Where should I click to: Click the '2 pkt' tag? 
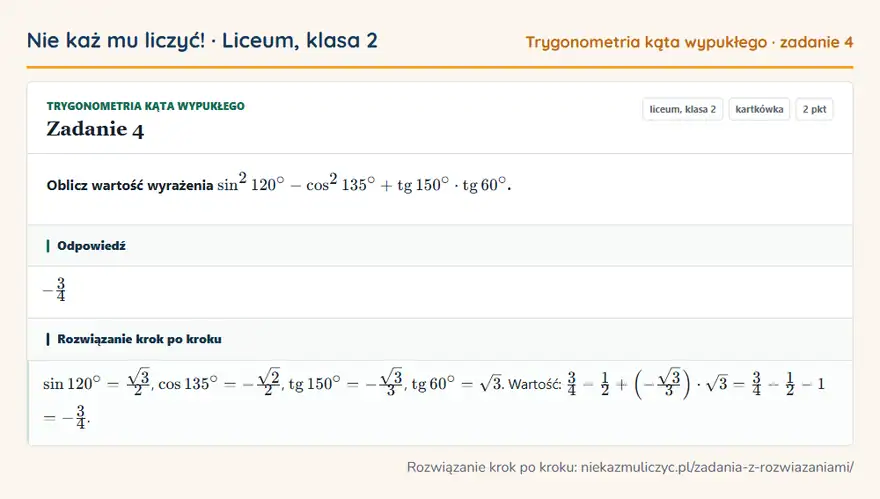point(814,109)
